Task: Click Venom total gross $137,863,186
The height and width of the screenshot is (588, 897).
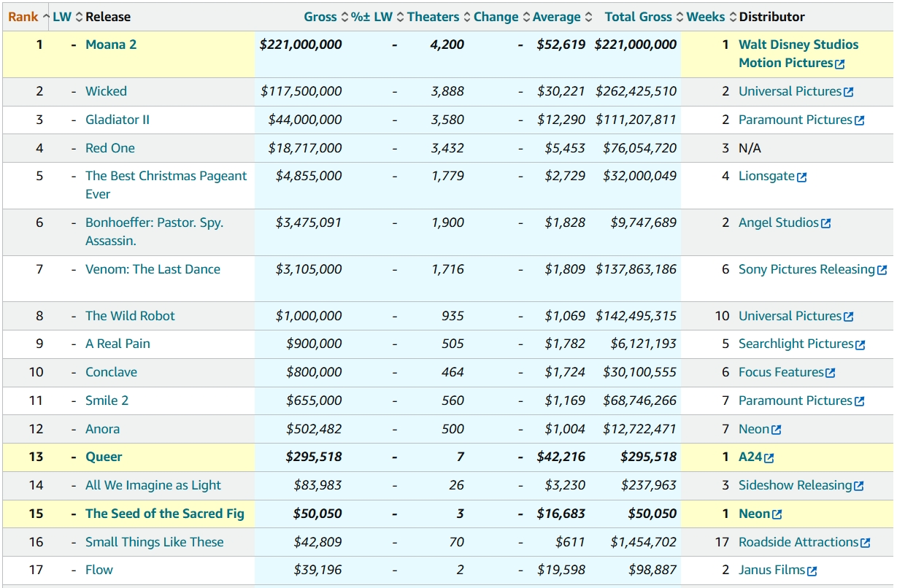Action: tap(636, 269)
